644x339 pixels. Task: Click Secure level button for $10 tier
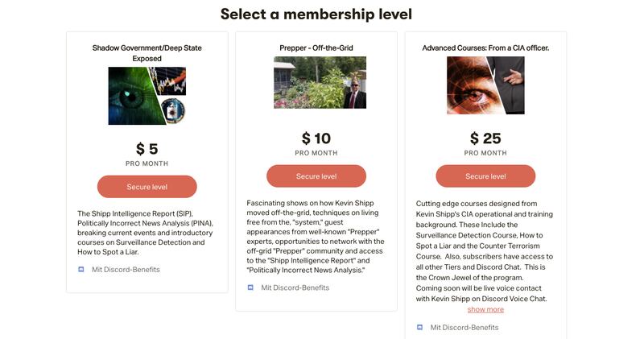316,176
